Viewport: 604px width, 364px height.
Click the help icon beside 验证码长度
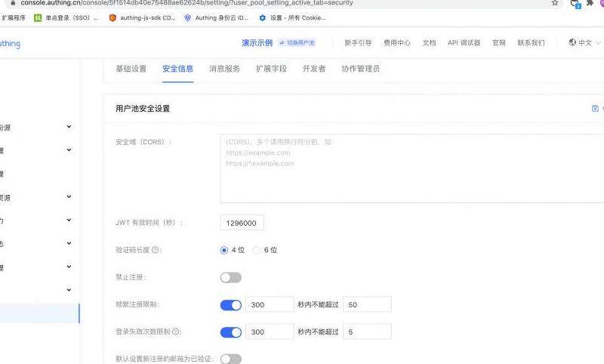[156, 250]
